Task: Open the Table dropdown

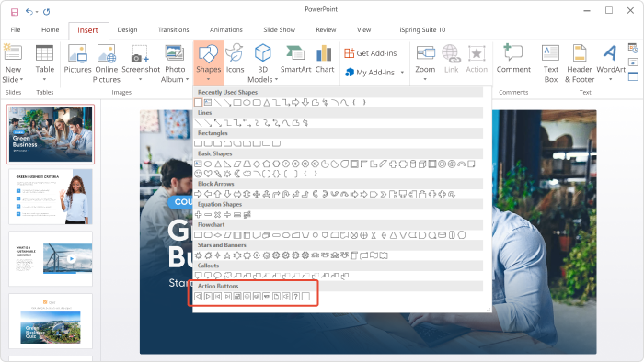Action: coord(44,79)
